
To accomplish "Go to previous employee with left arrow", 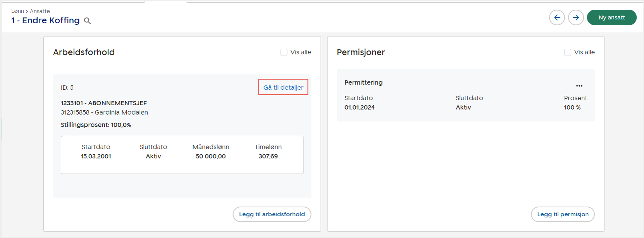I will (557, 17).
